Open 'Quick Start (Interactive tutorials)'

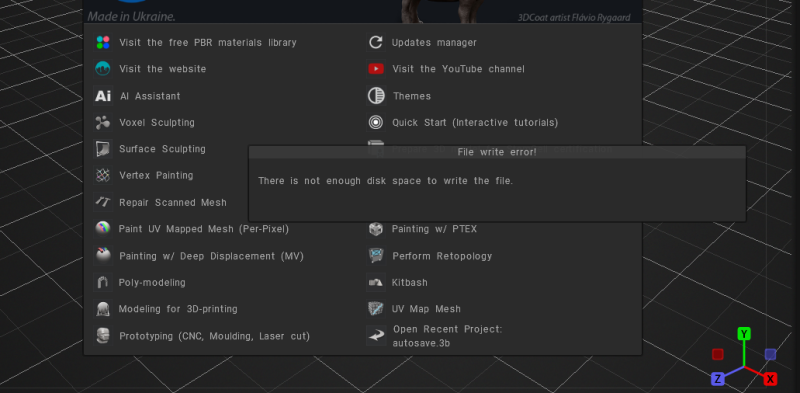[x=475, y=122]
